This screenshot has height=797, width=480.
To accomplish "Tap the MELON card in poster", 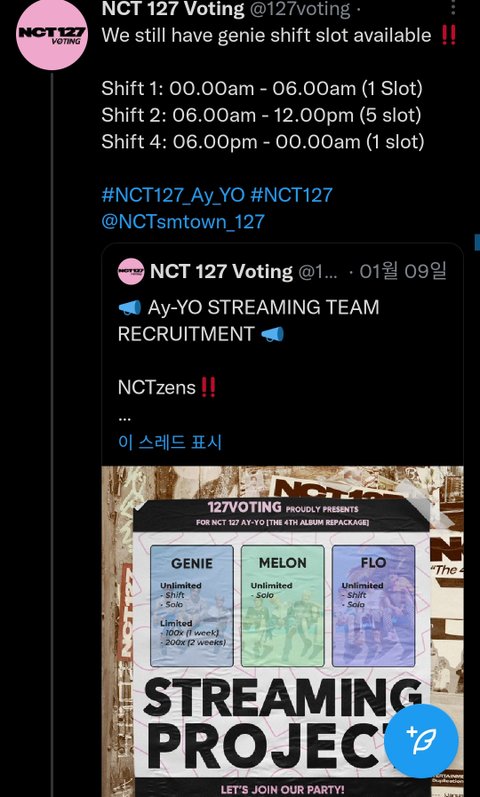I will [282, 606].
